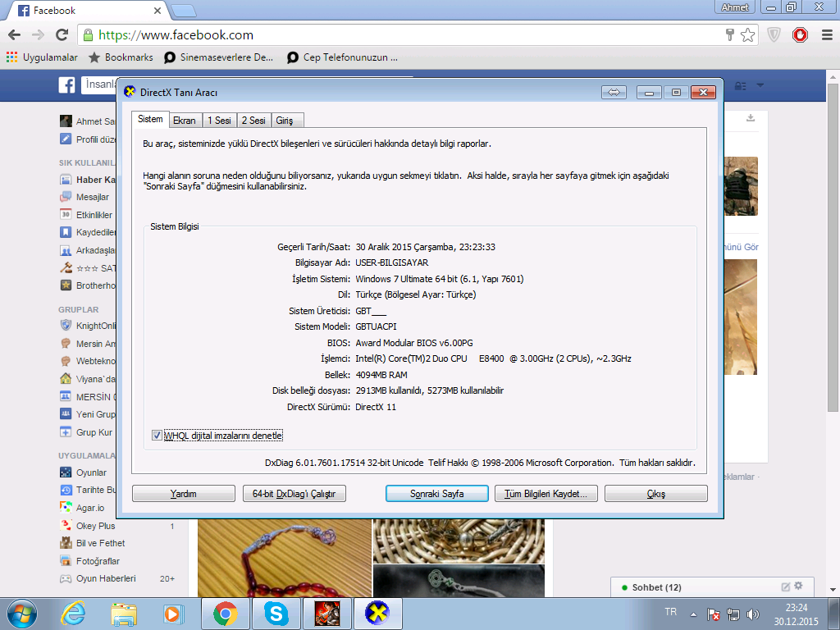
Task: Click the volume speaker icon in system tray
Action: coord(753,614)
